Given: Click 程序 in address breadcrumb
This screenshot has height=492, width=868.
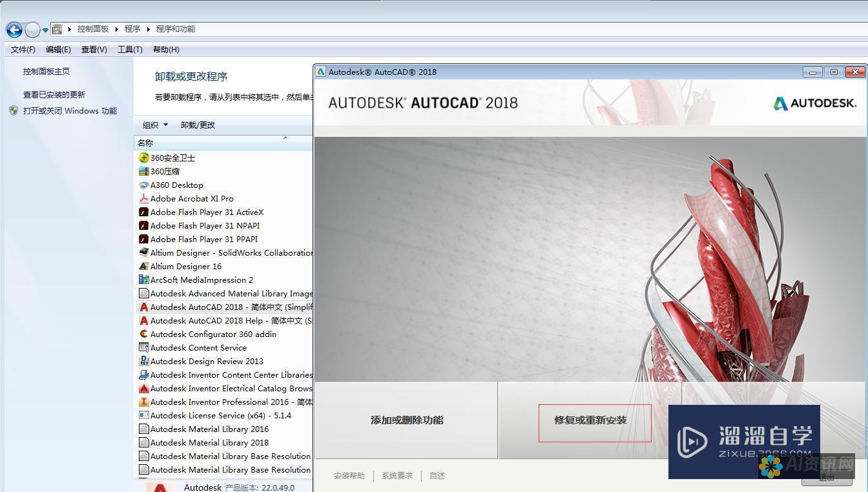Looking at the screenshot, I should tap(132, 29).
